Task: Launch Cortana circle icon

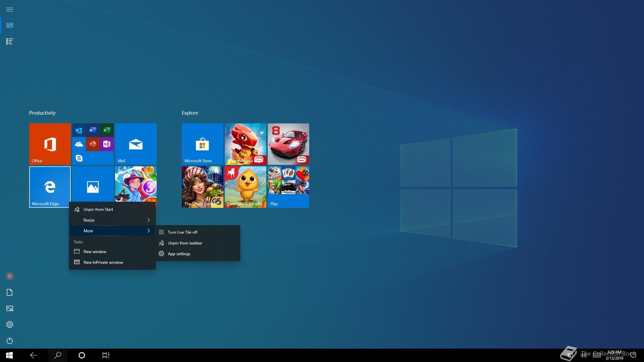Action: [x=82, y=355]
